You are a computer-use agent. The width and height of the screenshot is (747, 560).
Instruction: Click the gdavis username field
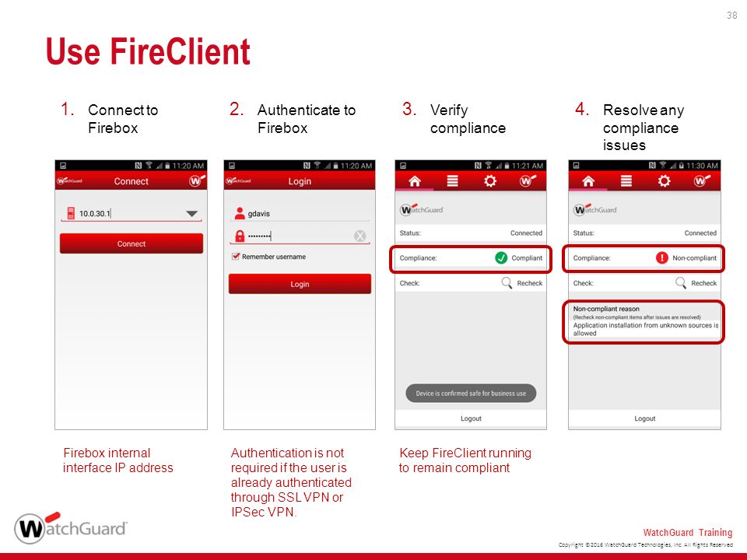300,213
